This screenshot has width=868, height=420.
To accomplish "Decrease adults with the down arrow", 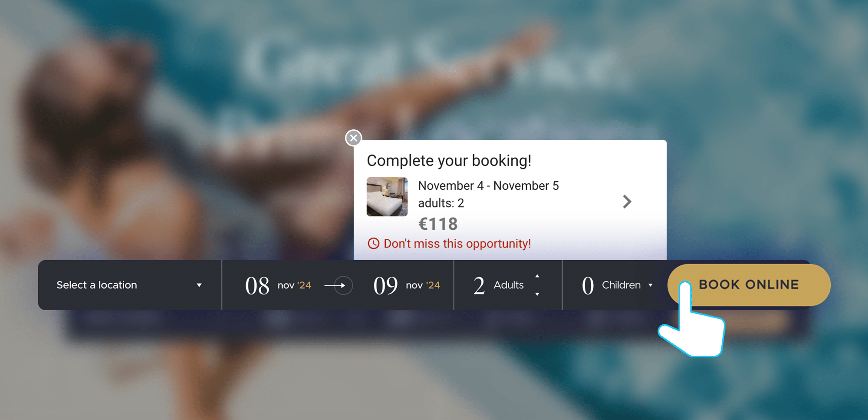I will 537,294.
